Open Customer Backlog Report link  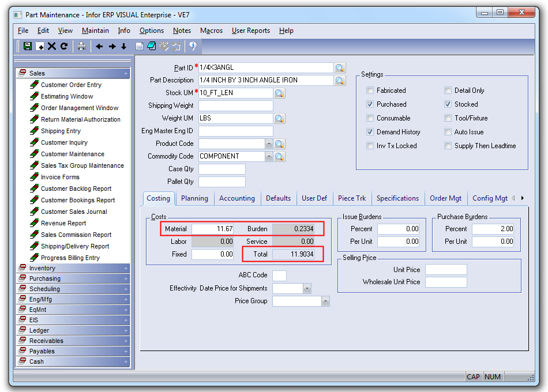(x=76, y=189)
